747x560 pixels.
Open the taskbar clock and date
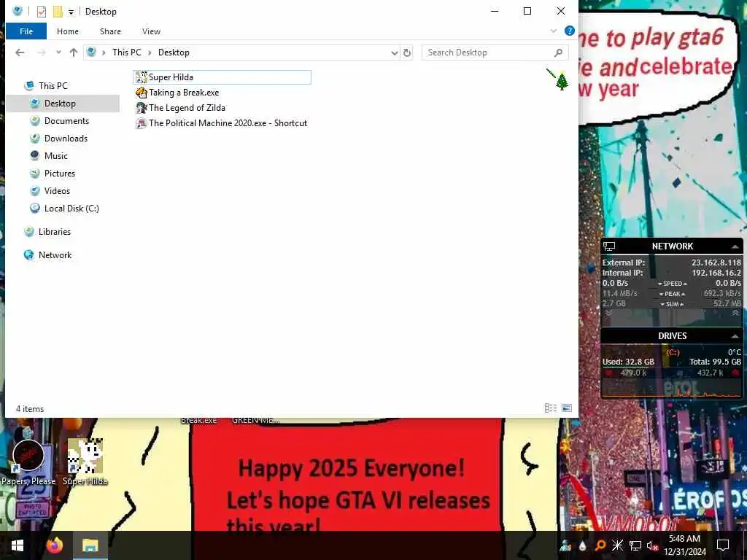684,545
